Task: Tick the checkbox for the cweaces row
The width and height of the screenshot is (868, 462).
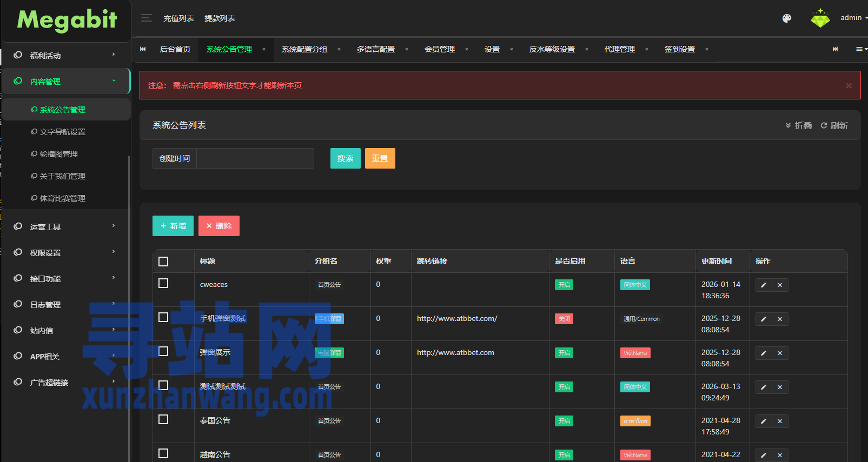Action: pos(163,284)
